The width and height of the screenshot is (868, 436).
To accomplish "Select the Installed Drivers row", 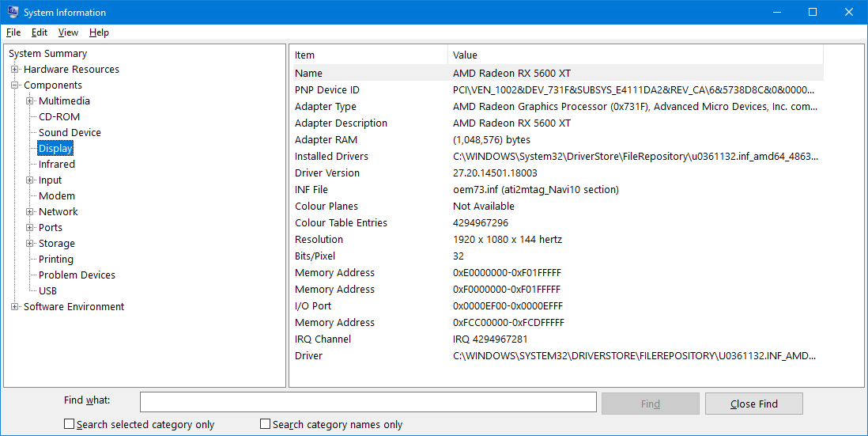I will pyautogui.click(x=558, y=156).
